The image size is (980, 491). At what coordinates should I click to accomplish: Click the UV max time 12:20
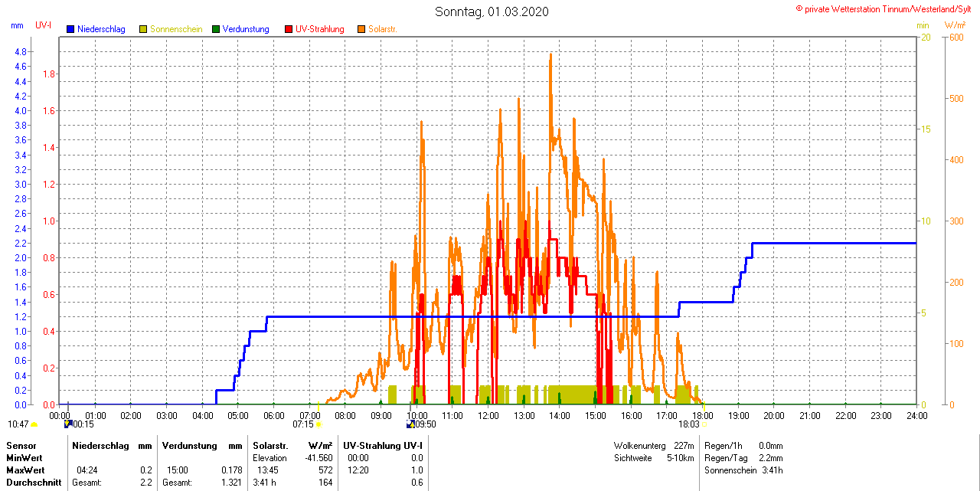coord(358,470)
